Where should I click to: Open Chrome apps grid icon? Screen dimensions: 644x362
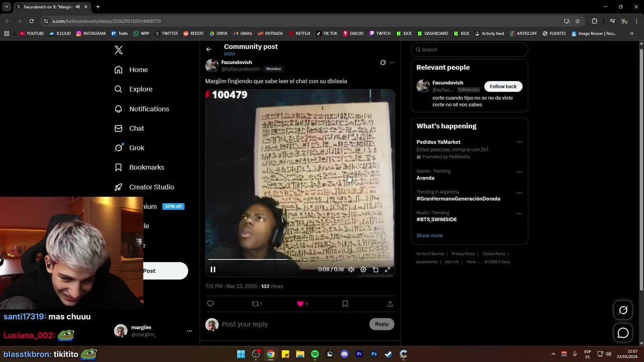(7, 34)
